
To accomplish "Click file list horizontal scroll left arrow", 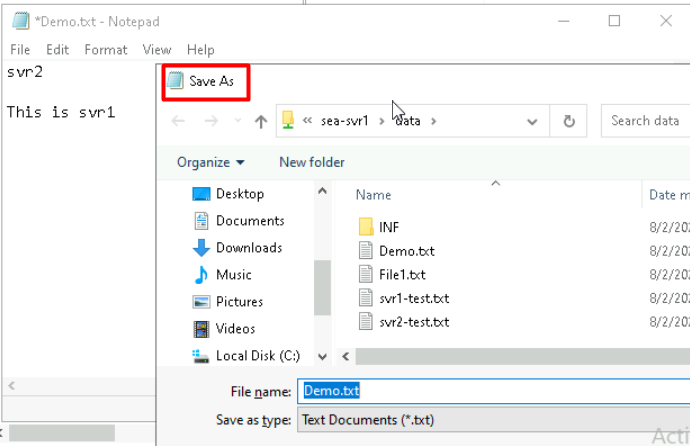I will [346, 357].
